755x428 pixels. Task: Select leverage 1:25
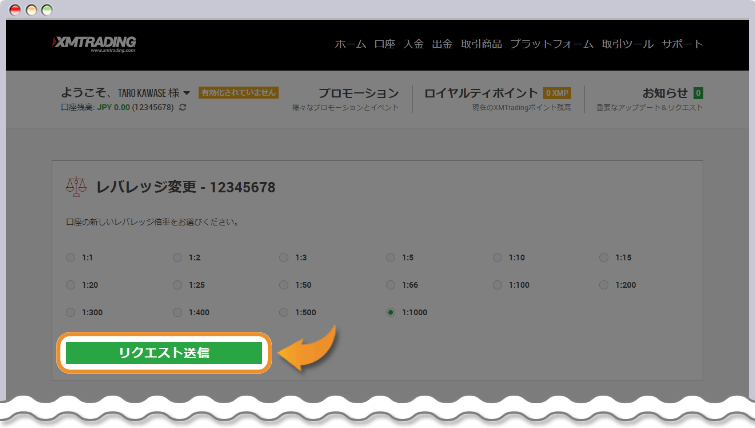click(x=178, y=285)
